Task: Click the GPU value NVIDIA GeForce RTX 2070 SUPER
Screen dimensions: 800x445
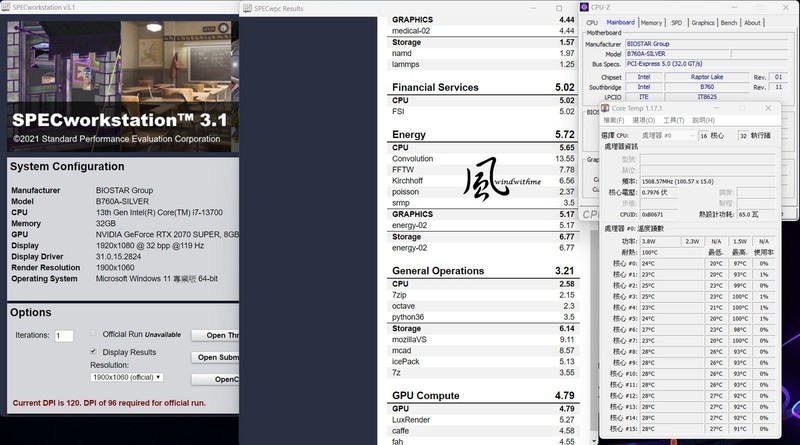Action: (x=167, y=234)
